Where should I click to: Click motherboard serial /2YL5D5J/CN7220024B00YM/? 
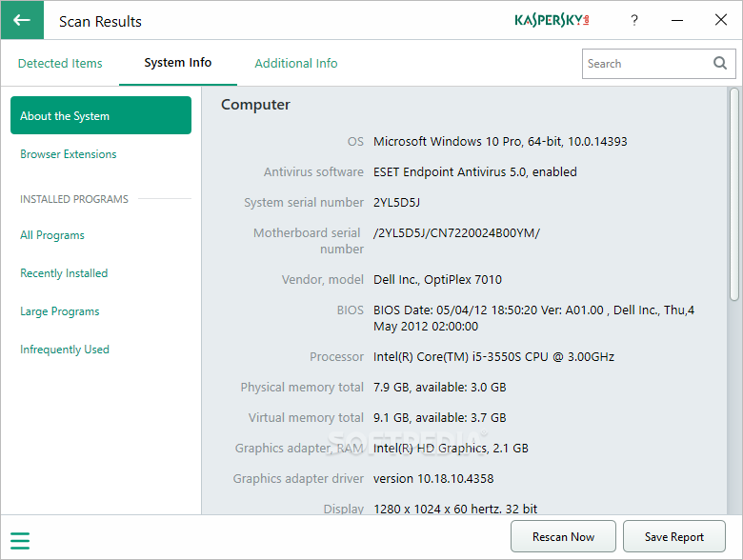(x=456, y=233)
